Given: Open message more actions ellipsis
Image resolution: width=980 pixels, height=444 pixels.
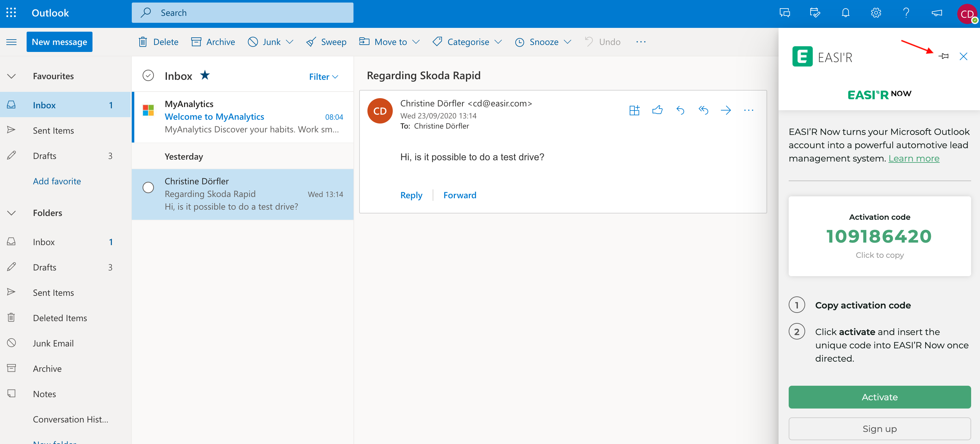Looking at the screenshot, I should tap(749, 110).
